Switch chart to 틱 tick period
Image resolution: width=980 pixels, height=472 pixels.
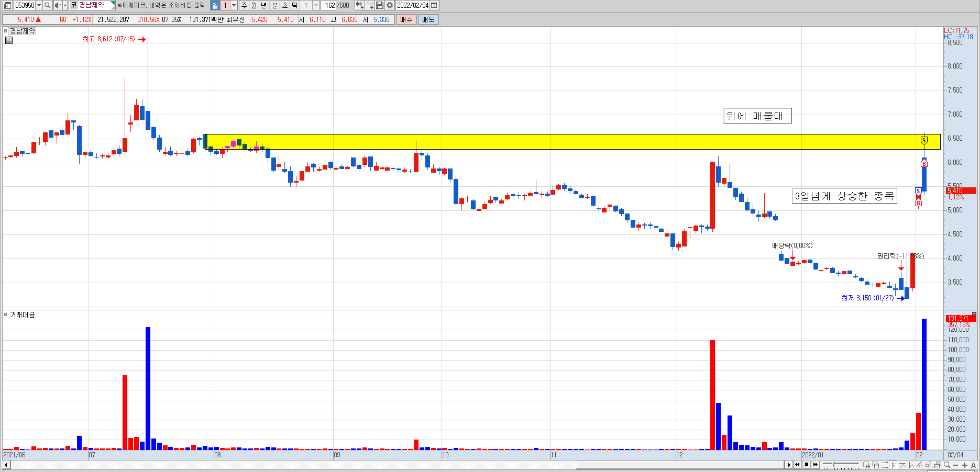click(295, 5)
